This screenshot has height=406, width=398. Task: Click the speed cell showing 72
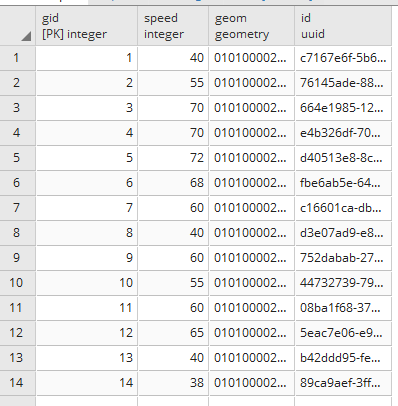(x=173, y=158)
